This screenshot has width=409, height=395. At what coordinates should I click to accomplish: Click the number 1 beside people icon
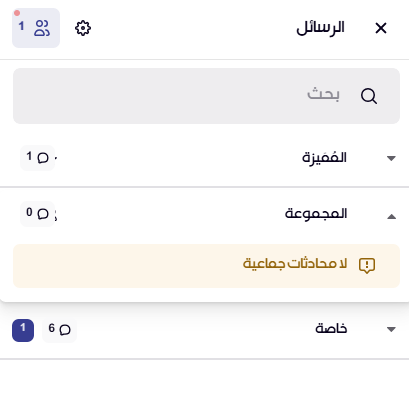pos(21,26)
